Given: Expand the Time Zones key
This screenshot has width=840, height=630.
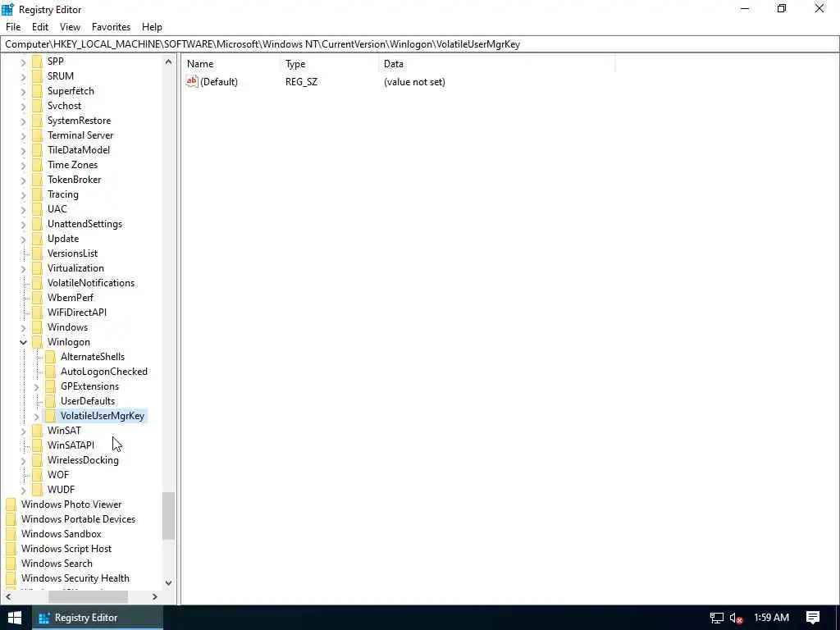Looking at the screenshot, I should (23, 166).
